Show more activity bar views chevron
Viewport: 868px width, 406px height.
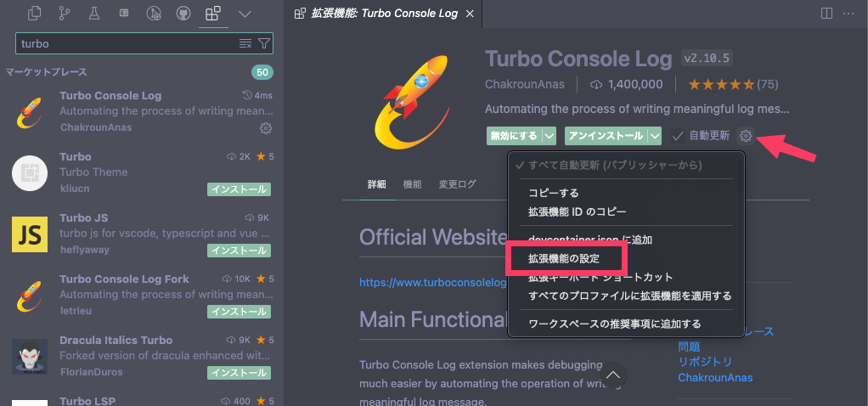(x=245, y=14)
